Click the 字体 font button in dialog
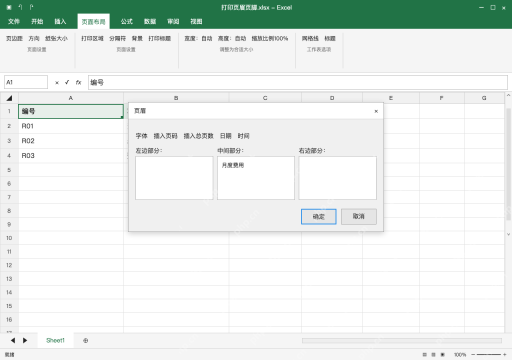This screenshot has height=360, width=512. (x=141, y=136)
